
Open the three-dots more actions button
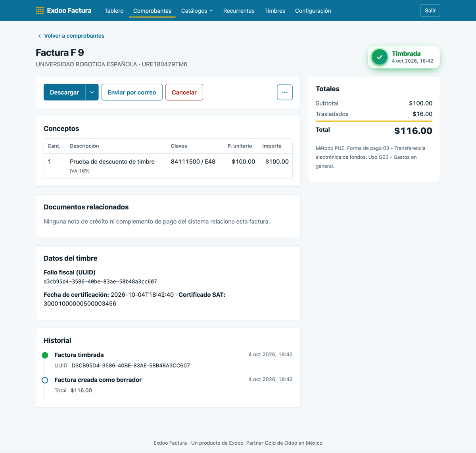(x=285, y=92)
